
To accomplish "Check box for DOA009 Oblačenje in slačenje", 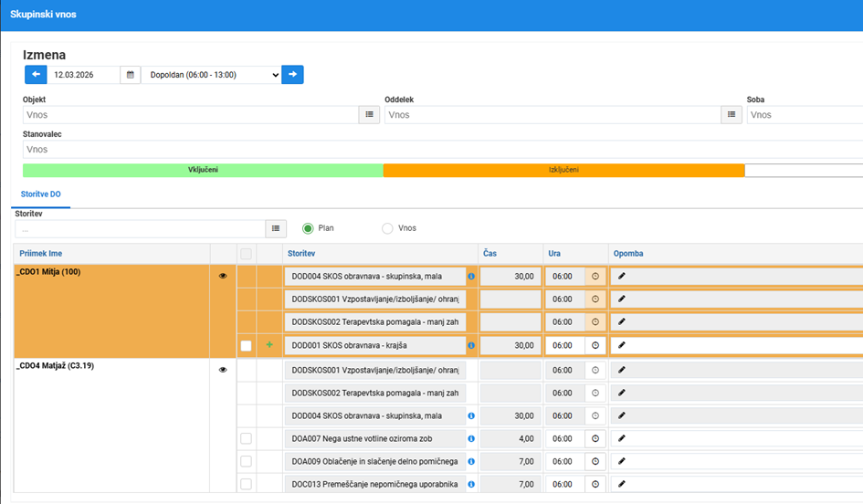I will (246, 462).
